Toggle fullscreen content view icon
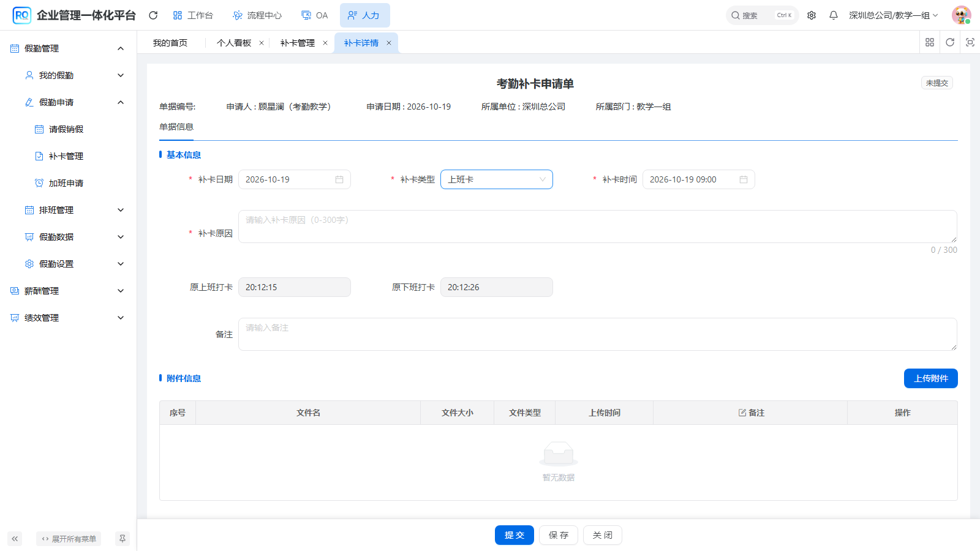Viewport: 980px width, 551px height. pyautogui.click(x=970, y=42)
